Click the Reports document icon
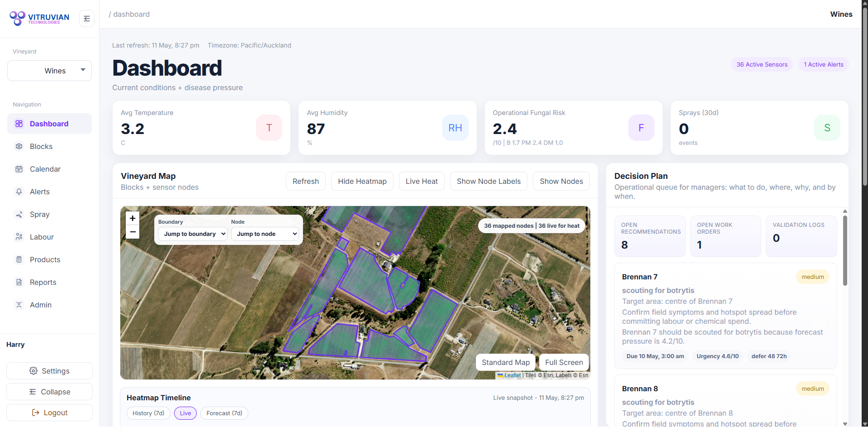The height and width of the screenshot is (427, 868). click(19, 282)
